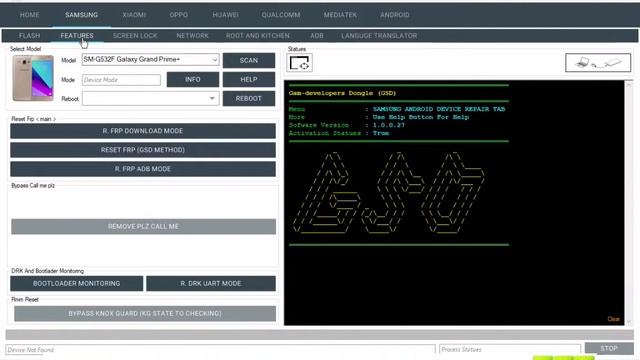The image size is (640, 360).
Task: Click the REBOOT button
Action: pyautogui.click(x=249, y=98)
